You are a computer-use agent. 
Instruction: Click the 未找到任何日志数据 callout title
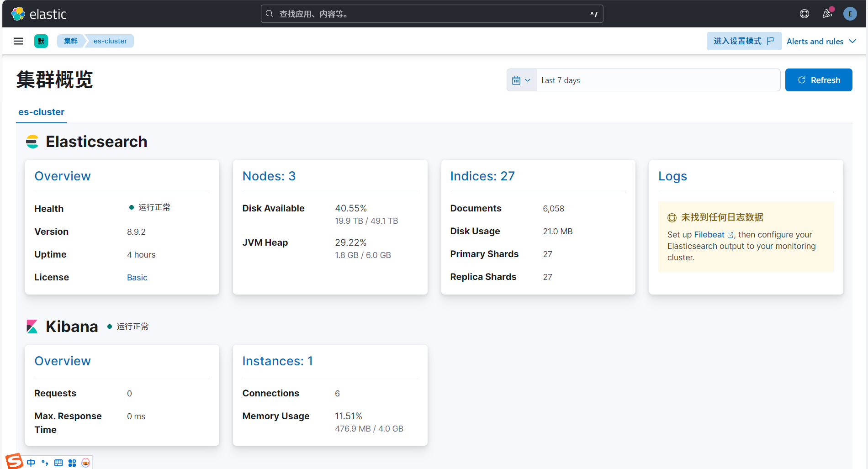722,217
